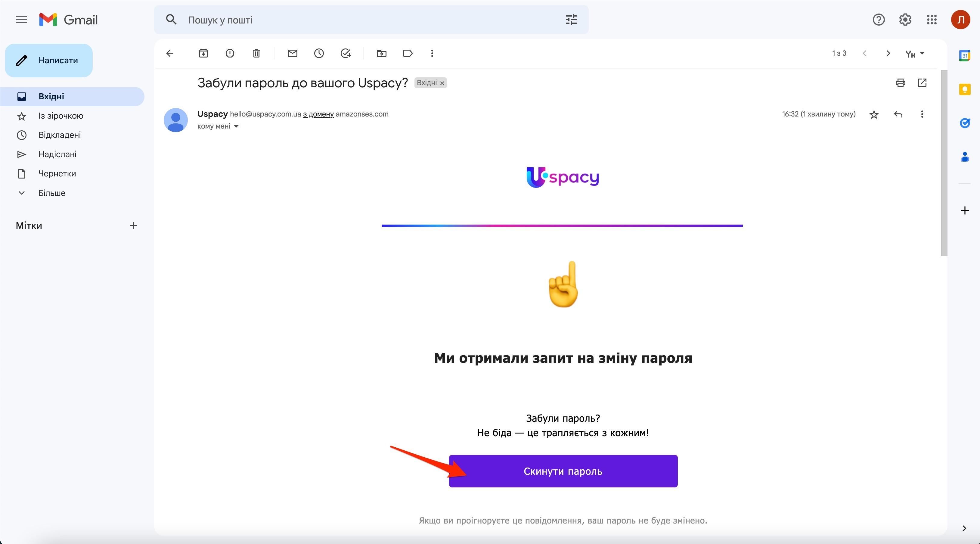Star the Uspacy message

874,114
